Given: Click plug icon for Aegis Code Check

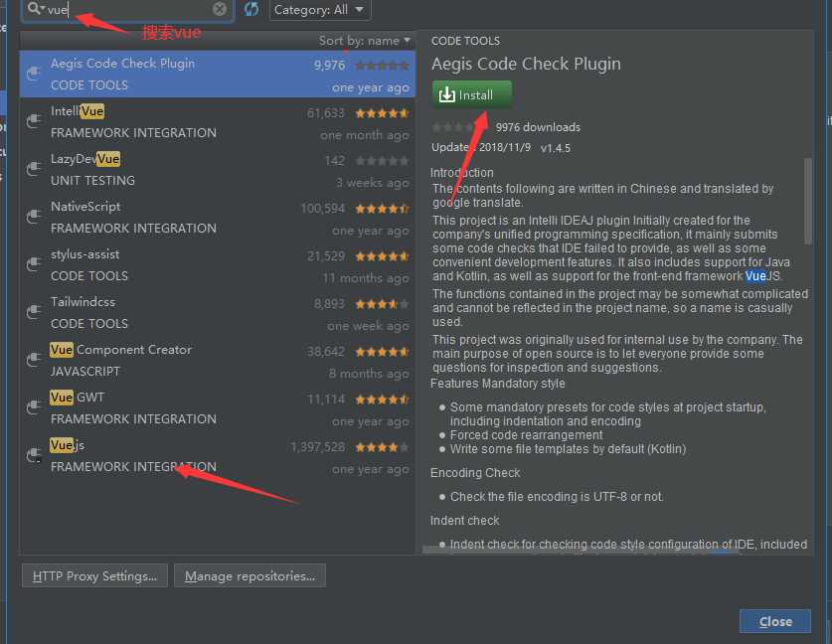Looking at the screenshot, I should click(x=34, y=74).
